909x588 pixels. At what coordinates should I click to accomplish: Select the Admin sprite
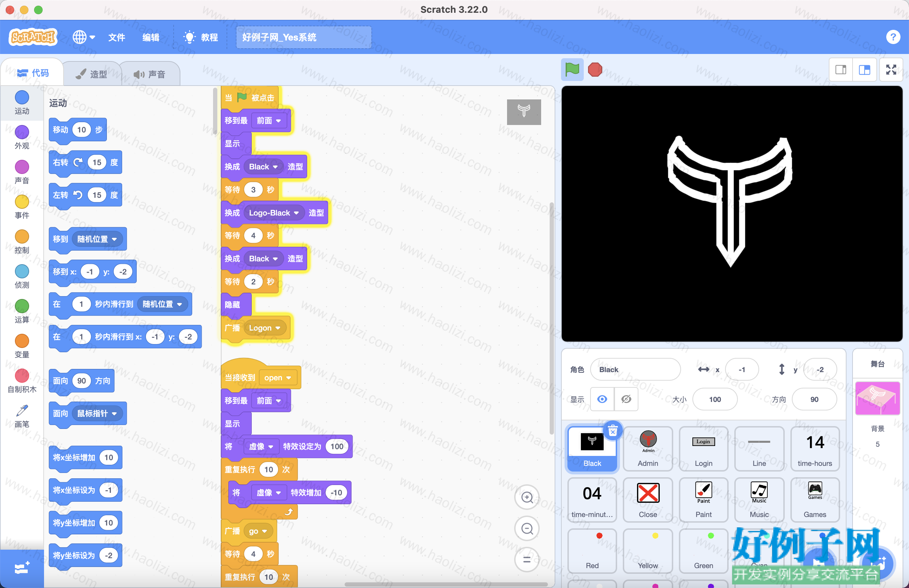[648, 449]
